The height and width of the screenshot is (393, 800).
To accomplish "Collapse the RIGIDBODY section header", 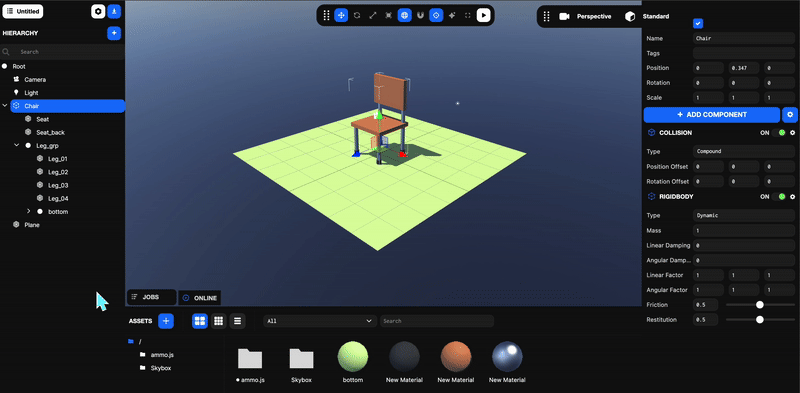I will 676,196.
